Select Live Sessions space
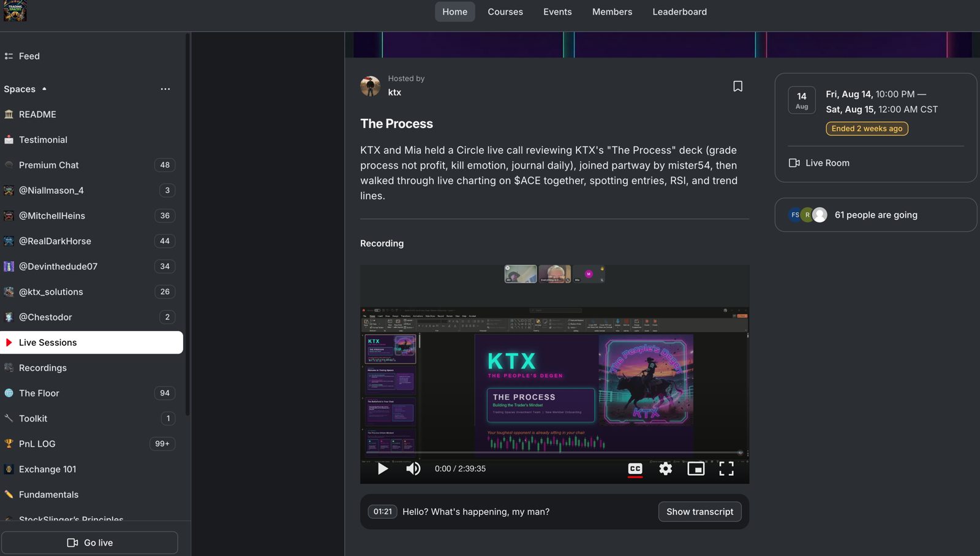 pyautogui.click(x=92, y=343)
